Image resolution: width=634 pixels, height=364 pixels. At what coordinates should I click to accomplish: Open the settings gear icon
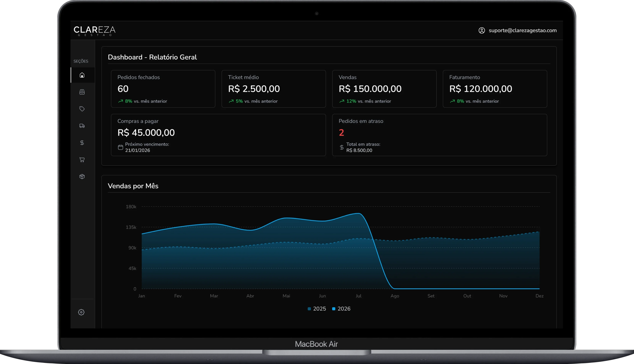(81, 312)
